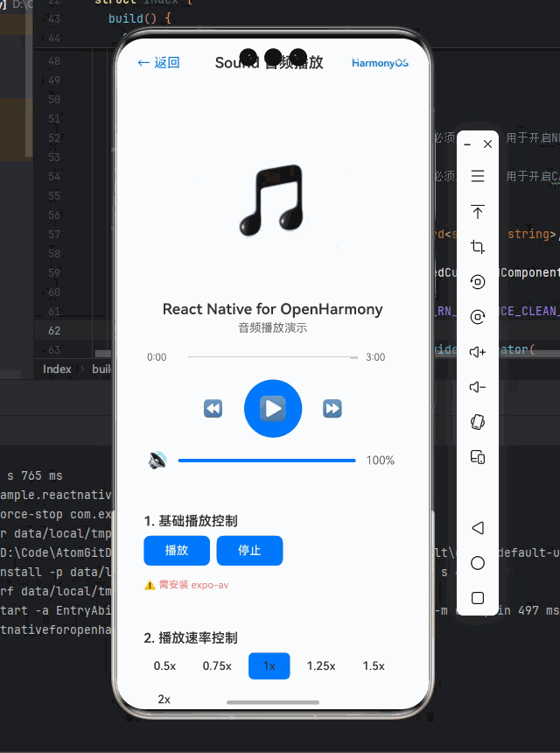The image size is (560, 753).
Task: Tap the rewind icon beside play
Action: pos(213,409)
